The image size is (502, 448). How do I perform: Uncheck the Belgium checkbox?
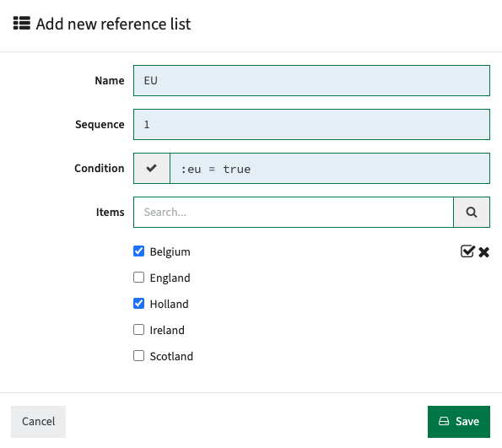[138, 251]
